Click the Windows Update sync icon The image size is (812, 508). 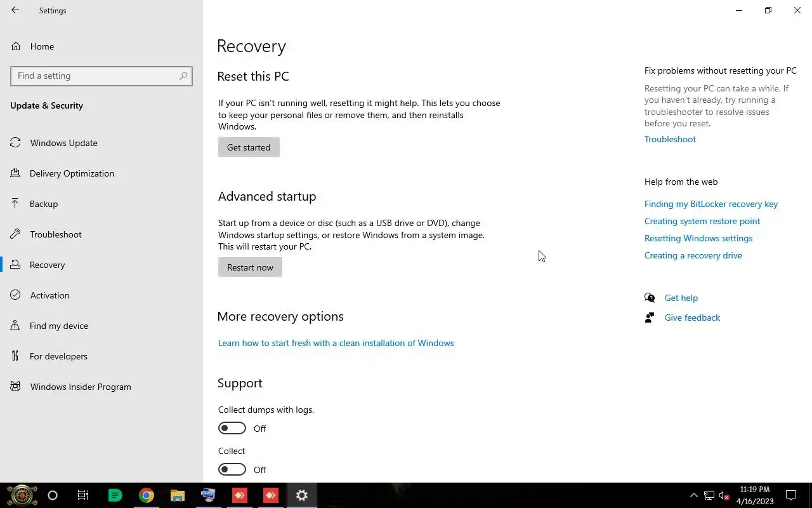click(16, 143)
